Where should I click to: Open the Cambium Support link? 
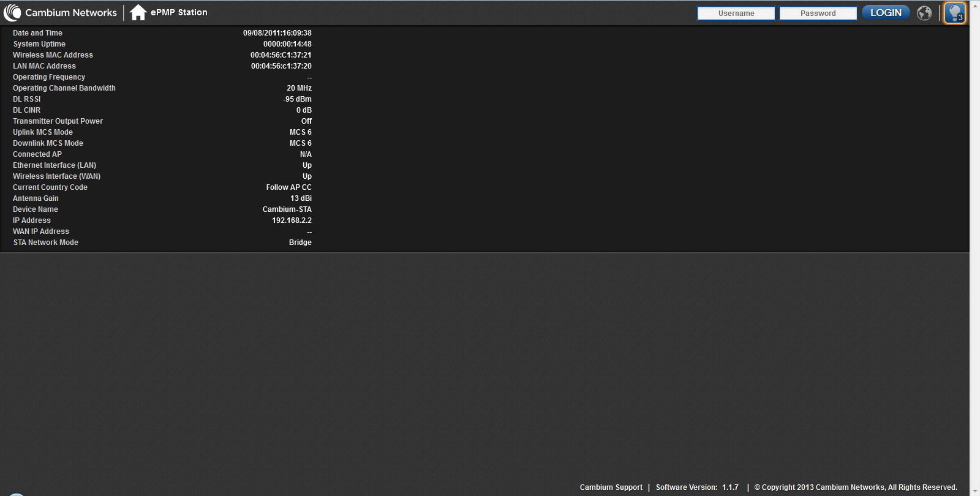point(611,487)
